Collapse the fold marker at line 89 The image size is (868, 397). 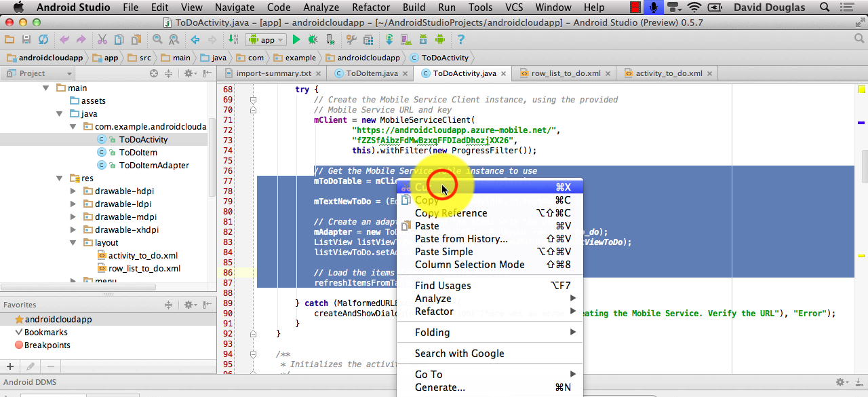coord(253,303)
